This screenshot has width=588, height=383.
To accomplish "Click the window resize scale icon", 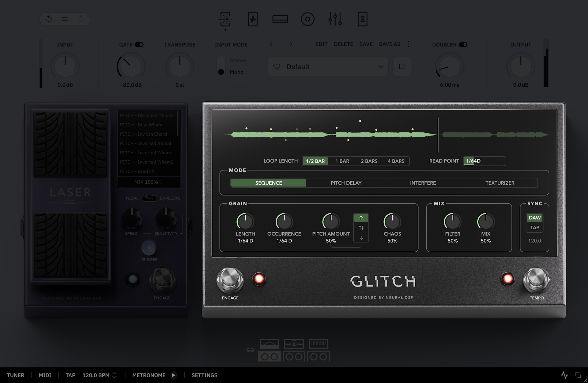I will click(x=578, y=375).
